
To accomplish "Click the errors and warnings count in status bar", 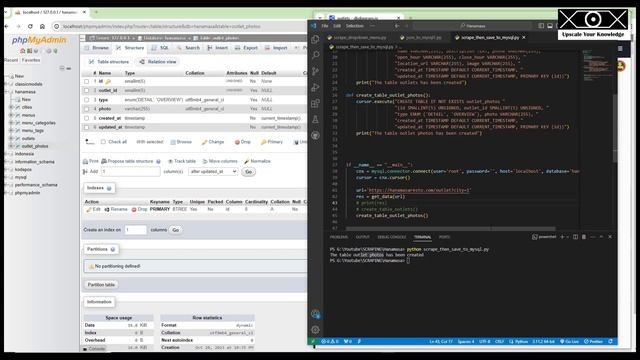I will [330, 341].
